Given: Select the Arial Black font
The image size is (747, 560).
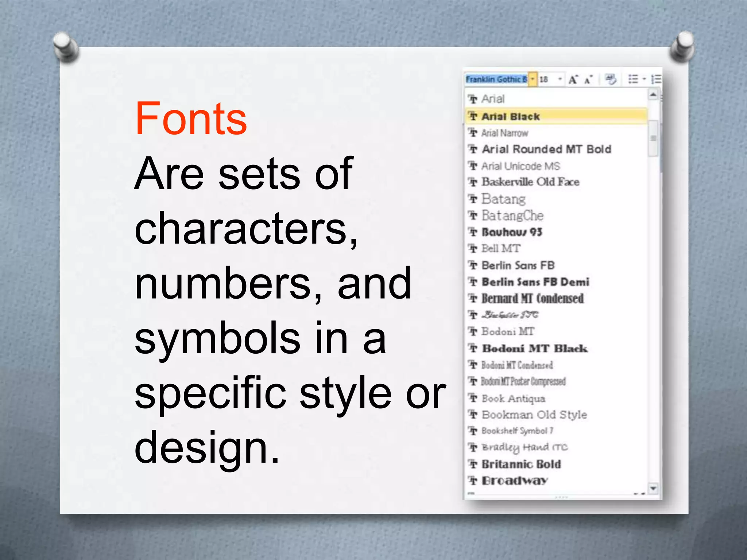Looking at the screenshot, I should pos(557,116).
